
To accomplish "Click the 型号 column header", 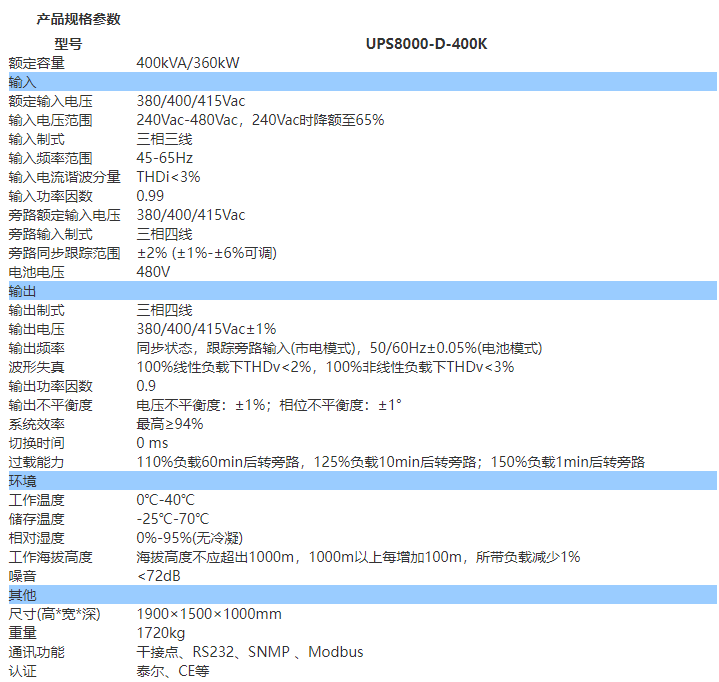I will 68,44.
